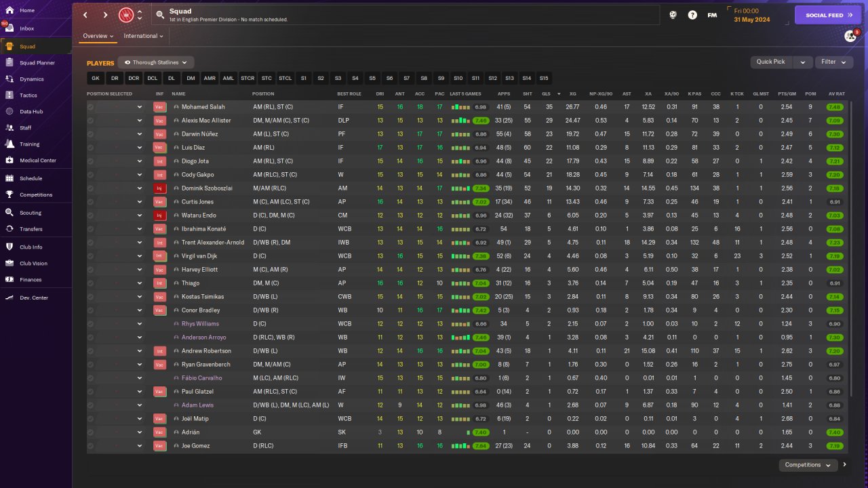Open the notifications avatar with badge 9
Image resolution: width=868 pixels, height=488 pixels.
pos(851,36)
